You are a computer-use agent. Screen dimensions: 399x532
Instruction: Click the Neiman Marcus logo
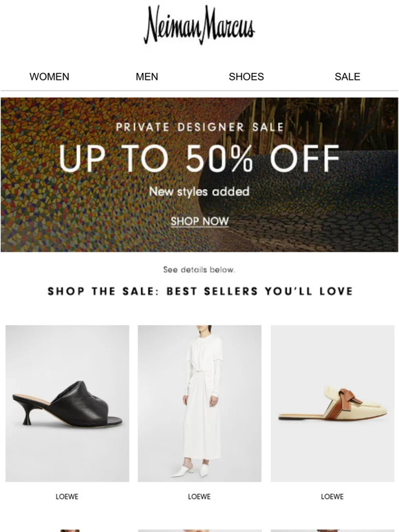click(199, 25)
